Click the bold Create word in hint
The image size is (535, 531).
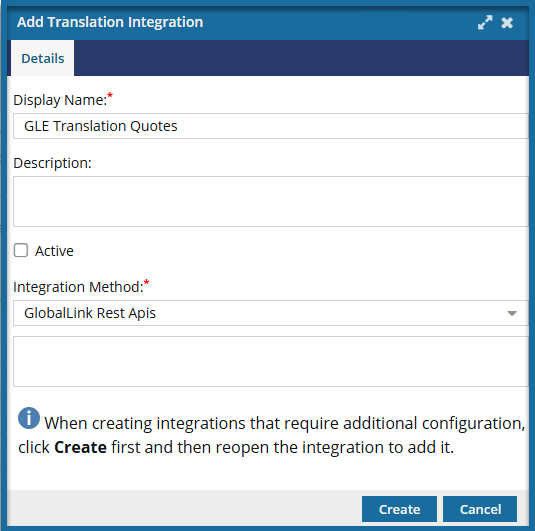pyautogui.click(x=81, y=447)
